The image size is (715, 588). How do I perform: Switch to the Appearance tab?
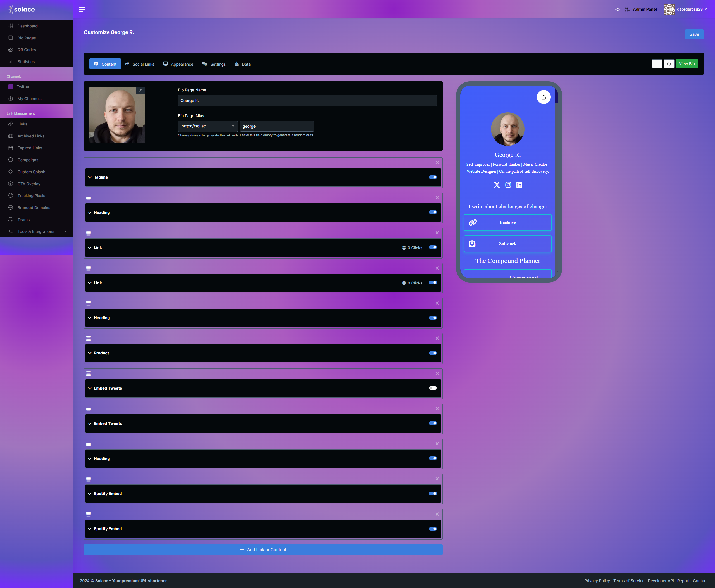click(x=178, y=64)
